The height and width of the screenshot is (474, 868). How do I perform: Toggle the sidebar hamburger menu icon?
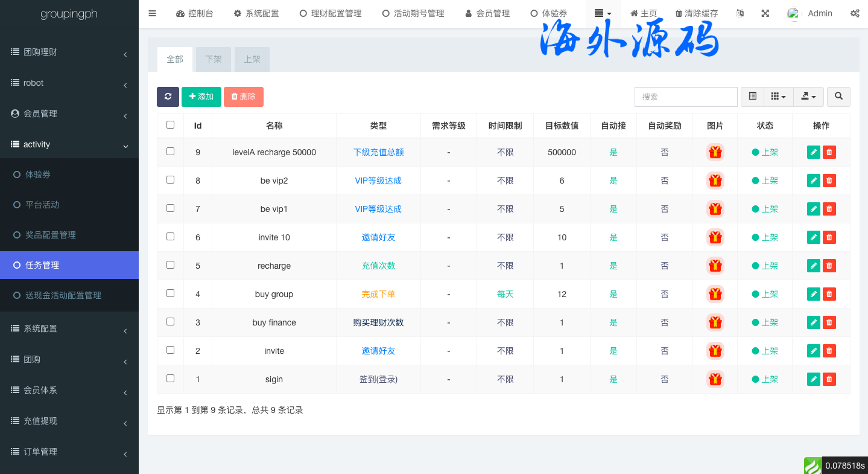click(152, 13)
